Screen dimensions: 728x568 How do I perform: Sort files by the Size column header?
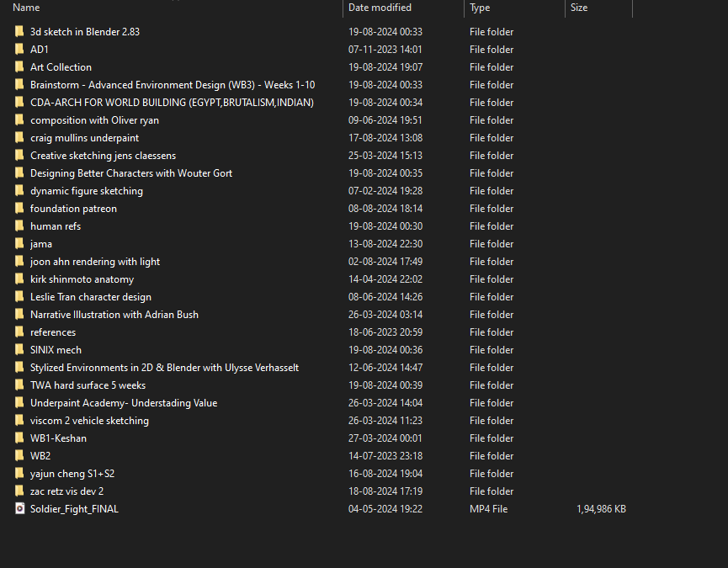click(x=579, y=8)
